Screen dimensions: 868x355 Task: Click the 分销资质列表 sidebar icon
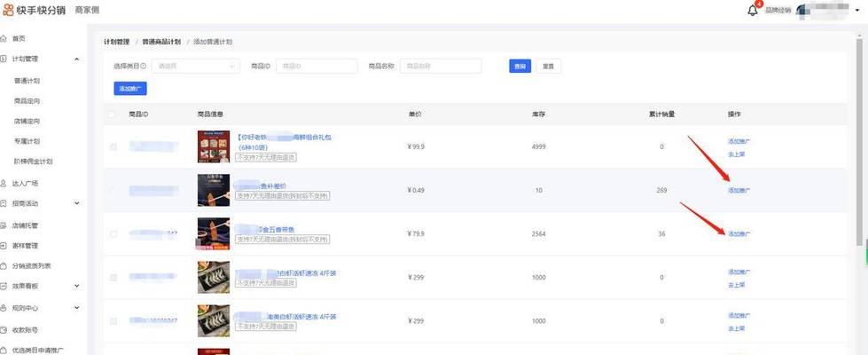click(4, 266)
